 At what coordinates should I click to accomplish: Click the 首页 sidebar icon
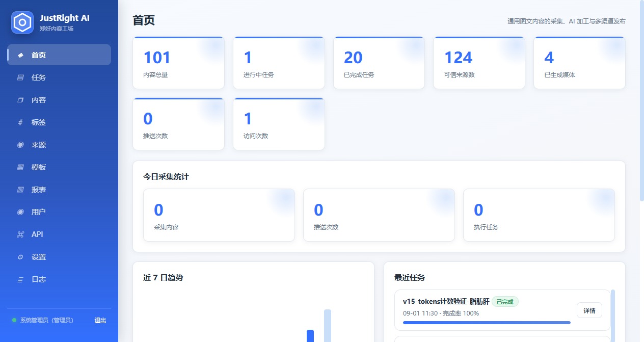(x=20, y=55)
